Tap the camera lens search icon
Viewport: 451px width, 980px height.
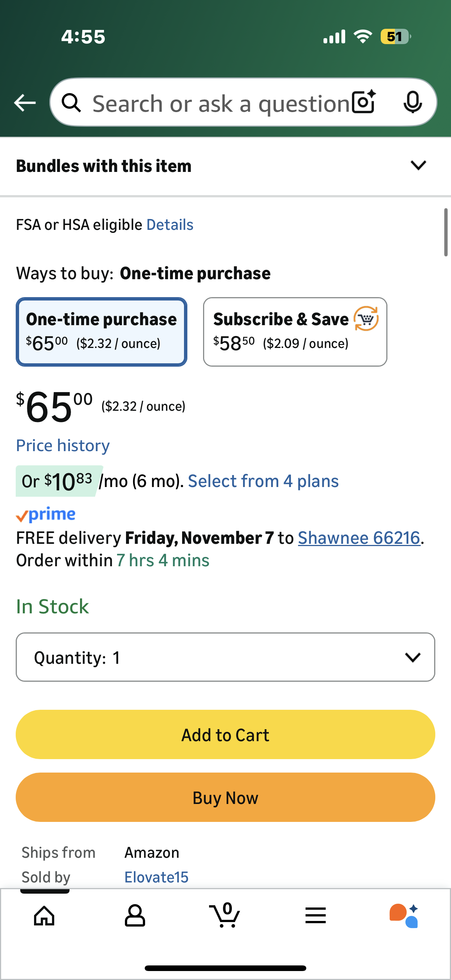[x=363, y=102]
